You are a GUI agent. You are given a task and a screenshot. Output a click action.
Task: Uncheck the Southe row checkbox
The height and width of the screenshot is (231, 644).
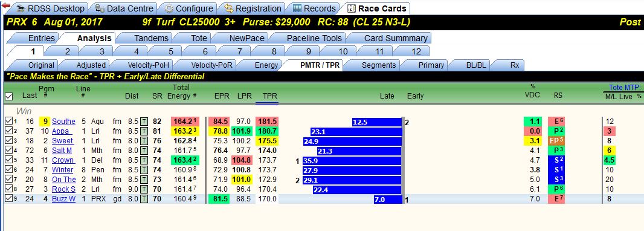[x=8, y=122]
